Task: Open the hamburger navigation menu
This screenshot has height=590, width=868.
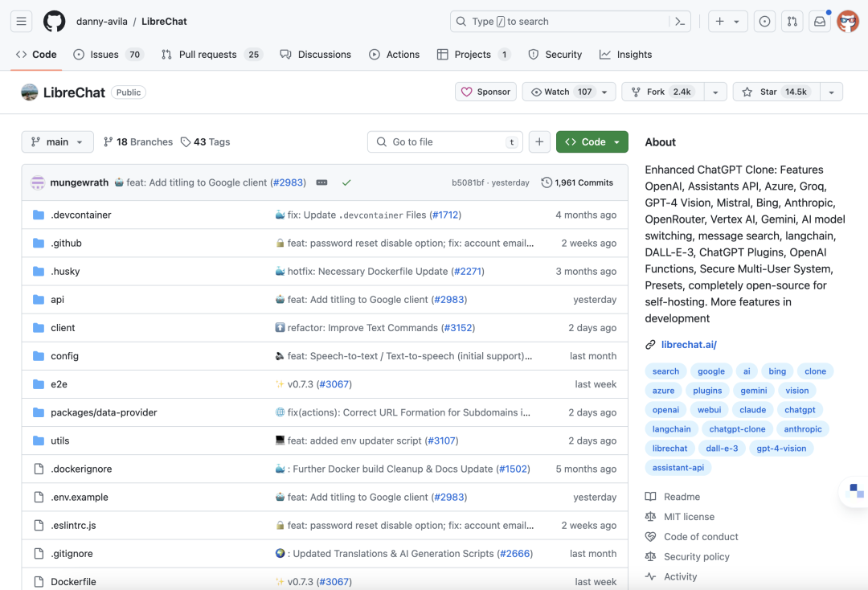Action: coord(21,22)
